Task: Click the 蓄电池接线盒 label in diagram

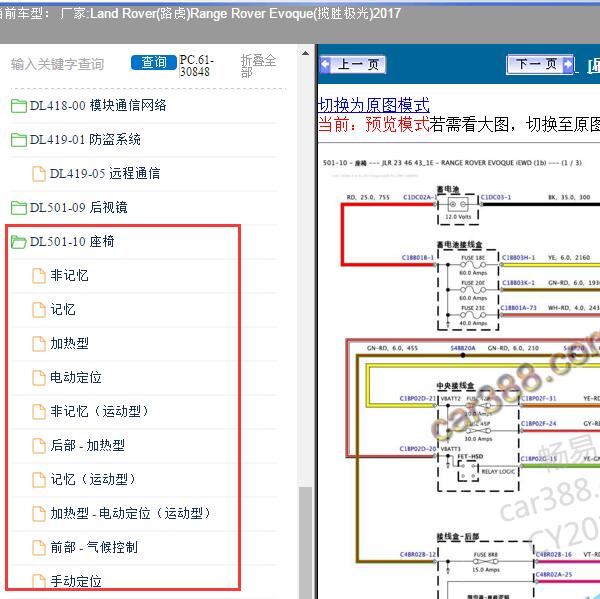Action: [x=460, y=244]
